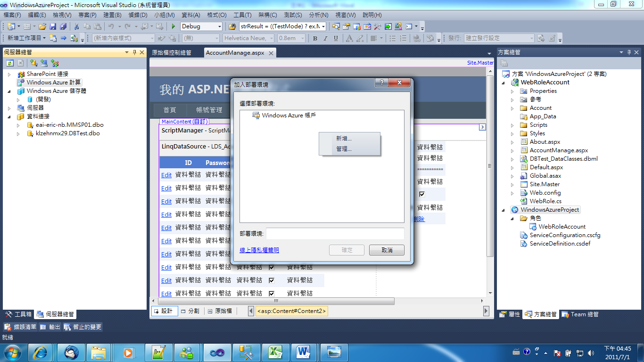Select ServiceDefinition.csdef in Solution Explorer
The height and width of the screenshot is (362, 644).
point(560,244)
